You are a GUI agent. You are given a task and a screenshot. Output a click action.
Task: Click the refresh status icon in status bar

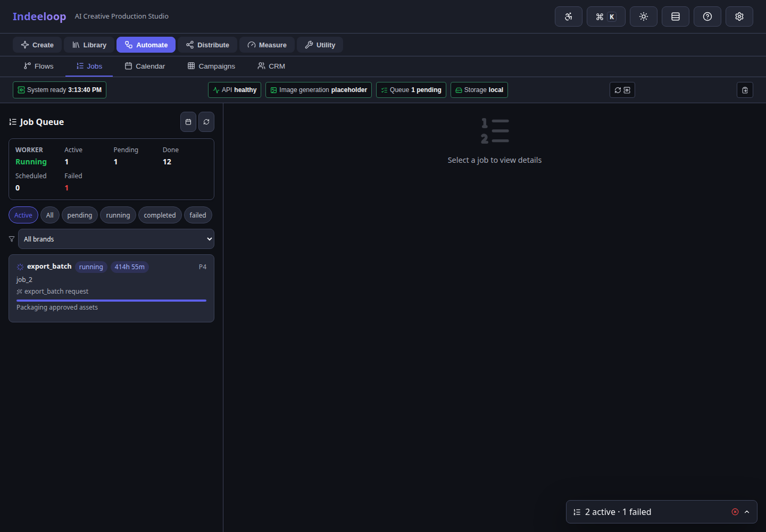click(622, 90)
